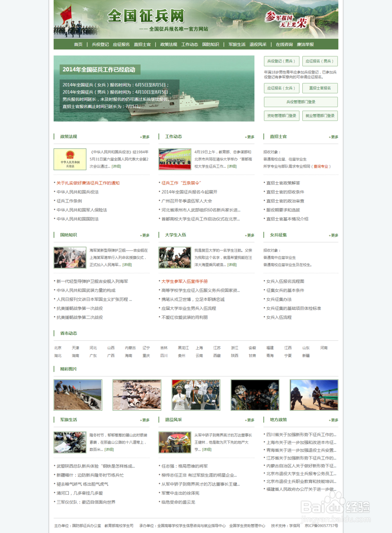Expand 更多 for the 政策法规 section
Image resolution: width=392 pixels, height=533 pixels.
tap(145, 137)
